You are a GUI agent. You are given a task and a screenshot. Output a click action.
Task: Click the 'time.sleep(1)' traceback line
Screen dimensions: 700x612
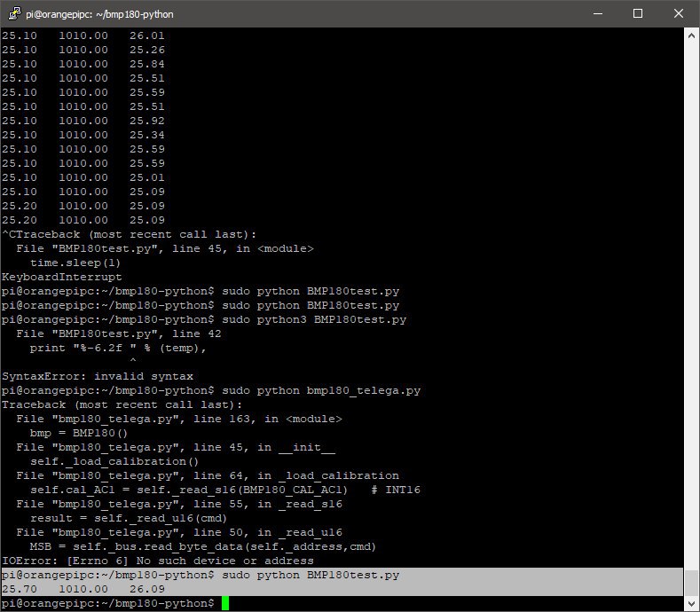click(75, 263)
